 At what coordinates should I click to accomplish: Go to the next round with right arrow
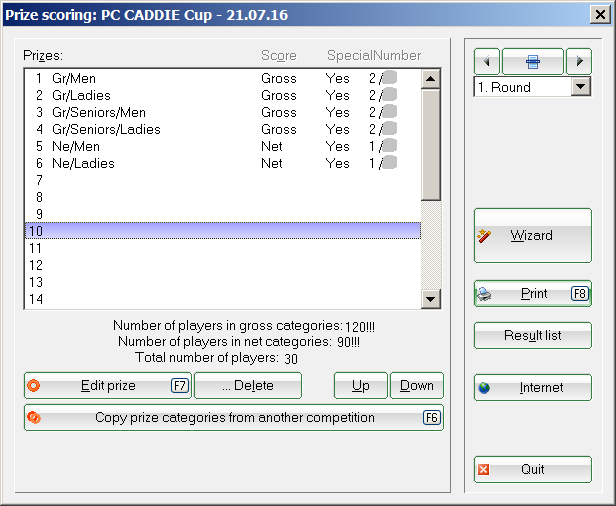(579, 61)
